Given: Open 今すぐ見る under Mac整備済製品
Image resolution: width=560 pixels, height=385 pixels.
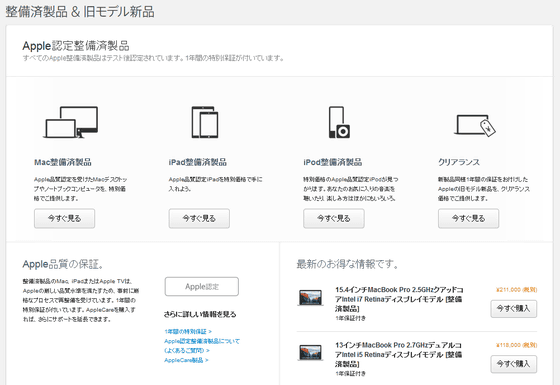Looking at the screenshot, I should [64, 218].
